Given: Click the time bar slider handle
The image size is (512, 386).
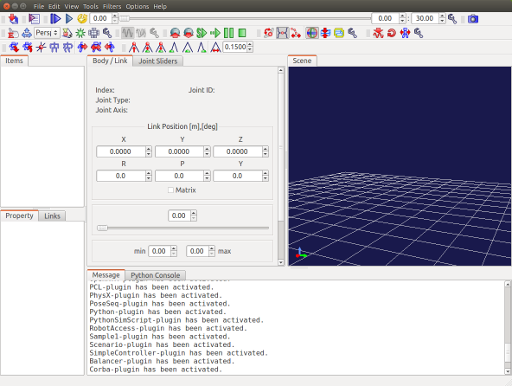Looking at the screenshot, I should [124, 18].
